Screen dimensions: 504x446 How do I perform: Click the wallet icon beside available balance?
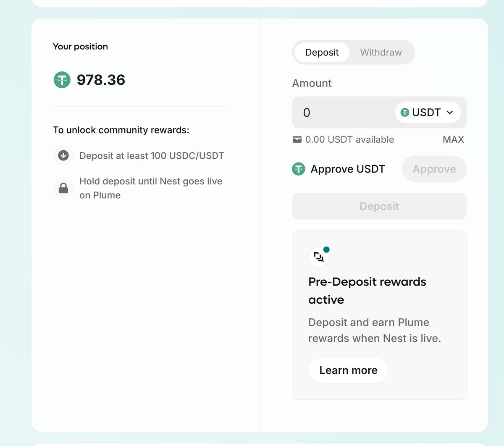297,139
